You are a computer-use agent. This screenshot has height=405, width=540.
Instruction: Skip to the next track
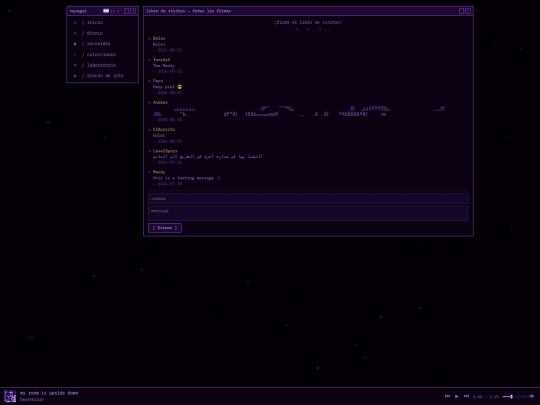[x=466, y=396]
